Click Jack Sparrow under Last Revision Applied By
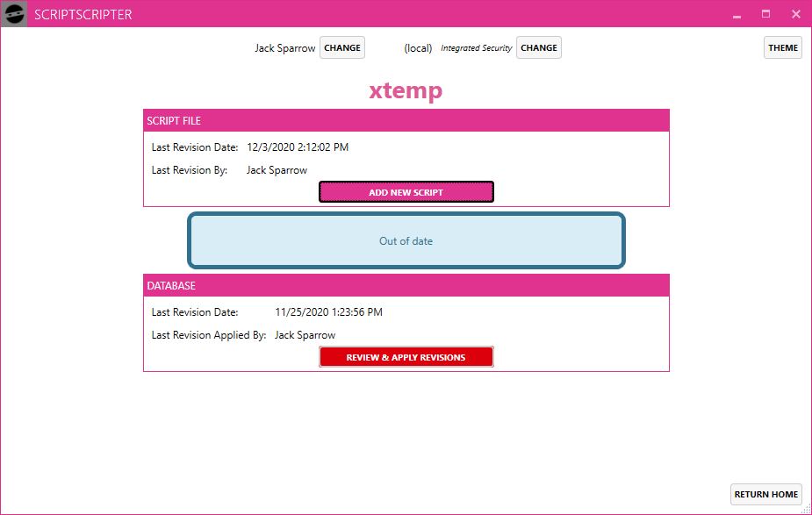 tap(305, 335)
